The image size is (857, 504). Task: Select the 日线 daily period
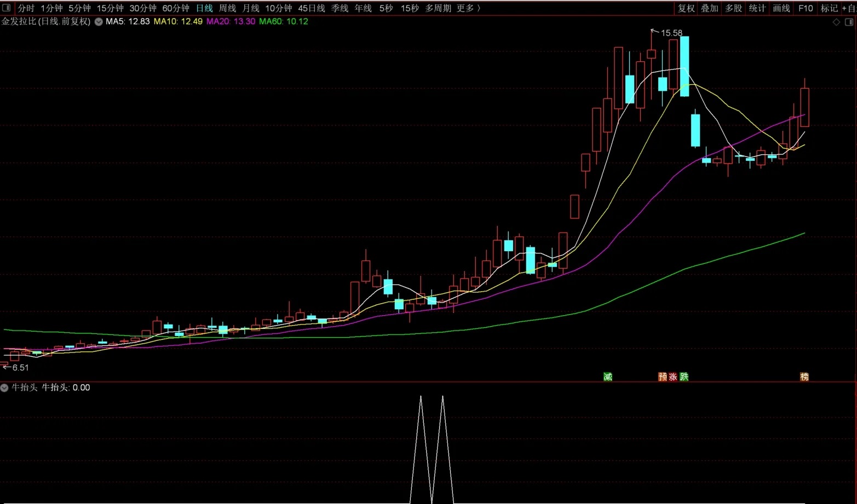(204, 8)
